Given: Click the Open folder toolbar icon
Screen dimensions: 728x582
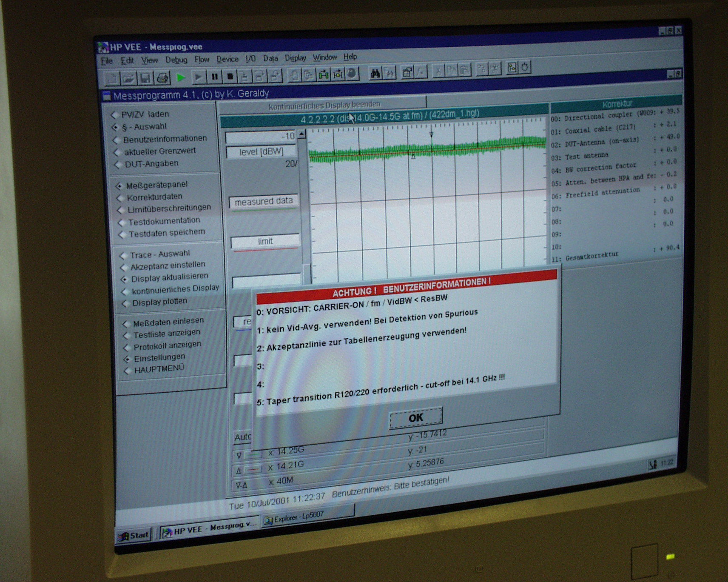Looking at the screenshot, I should point(128,78).
